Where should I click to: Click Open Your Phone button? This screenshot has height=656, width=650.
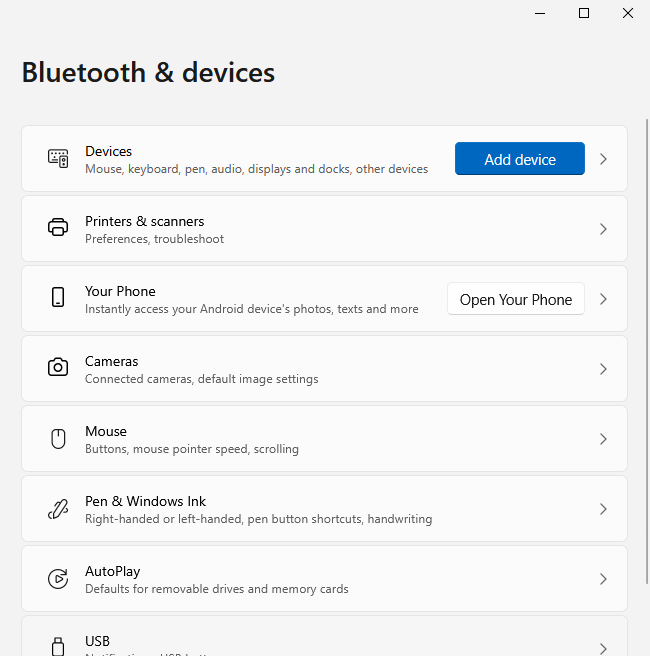pos(516,299)
